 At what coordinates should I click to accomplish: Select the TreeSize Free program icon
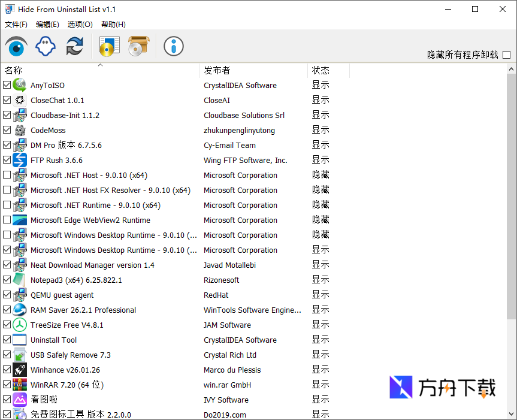click(20, 325)
